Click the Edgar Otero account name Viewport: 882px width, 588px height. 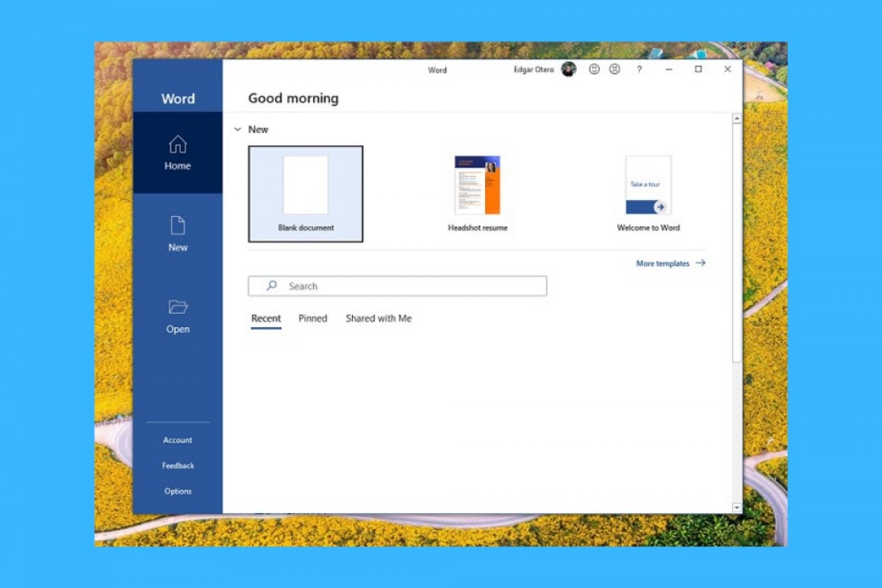point(534,70)
